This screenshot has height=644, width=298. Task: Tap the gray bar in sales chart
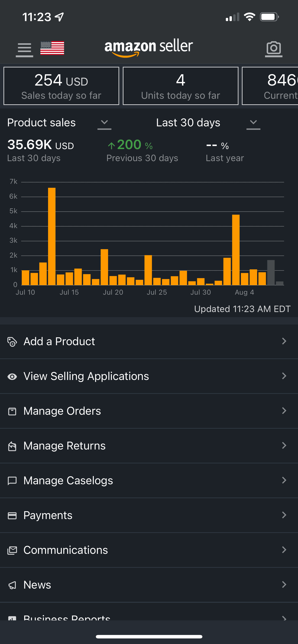271,272
